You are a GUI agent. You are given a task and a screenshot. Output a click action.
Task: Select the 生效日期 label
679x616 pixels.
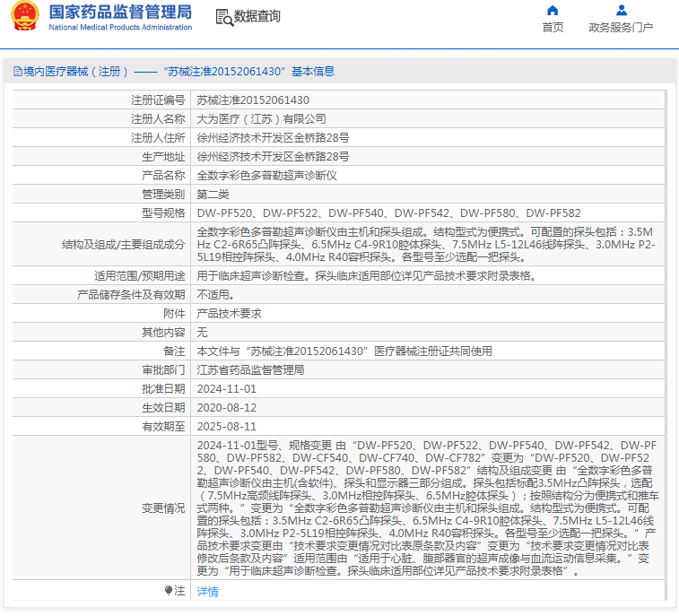point(163,408)
